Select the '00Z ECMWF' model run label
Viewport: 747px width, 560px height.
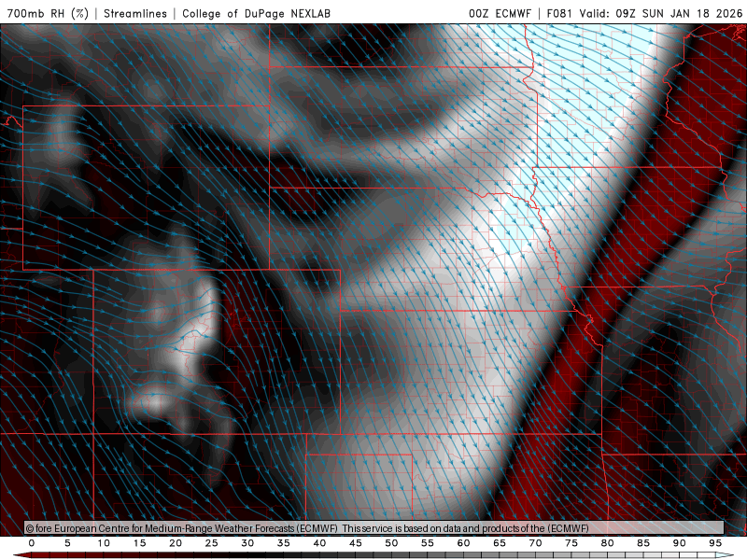[x=500, y=13]
